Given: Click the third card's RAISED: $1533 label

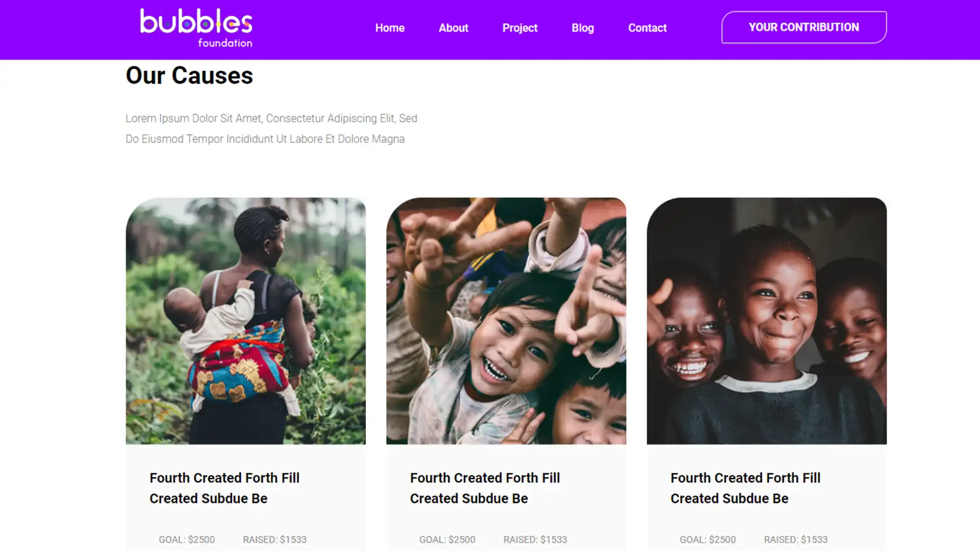Looking at the screenshot, I should pyautogui.click(x=795, y=539).
